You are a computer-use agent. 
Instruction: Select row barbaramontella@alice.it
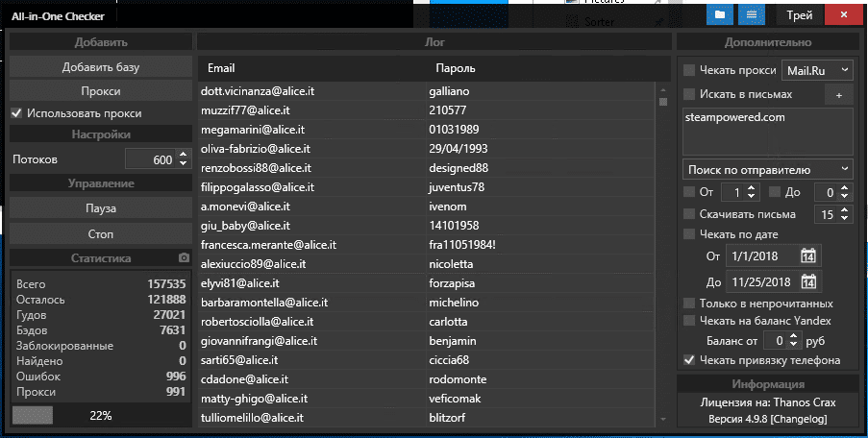426,303
